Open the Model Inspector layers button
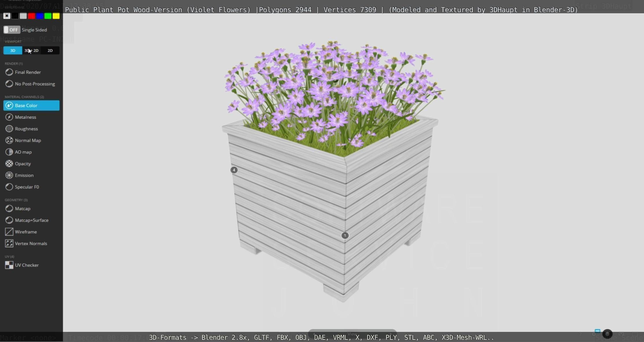The image size is (644, 342). click(x=607, y=334)
